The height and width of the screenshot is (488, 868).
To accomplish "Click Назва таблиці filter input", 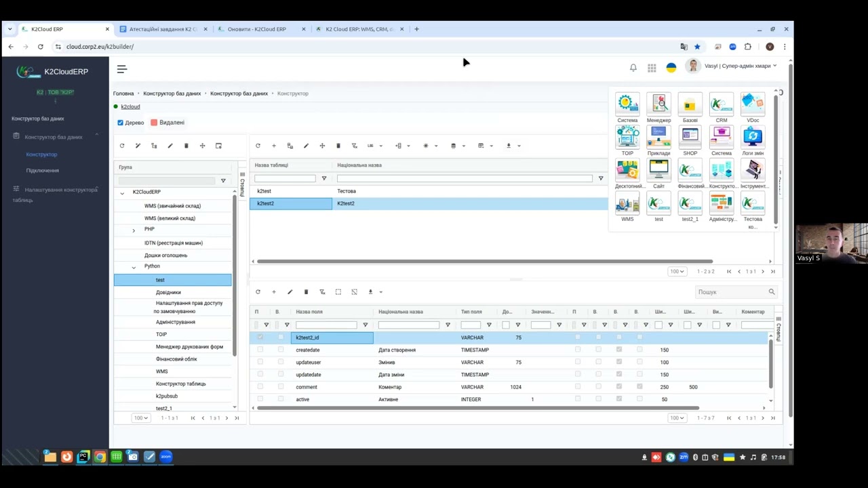I will (285, 178).
